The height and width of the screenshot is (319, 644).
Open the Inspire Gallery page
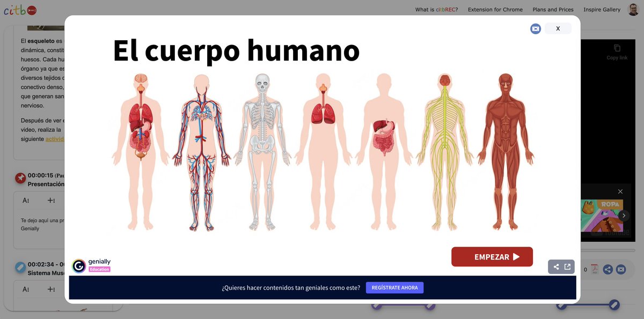pyautogui.click(x=602, y=10)
